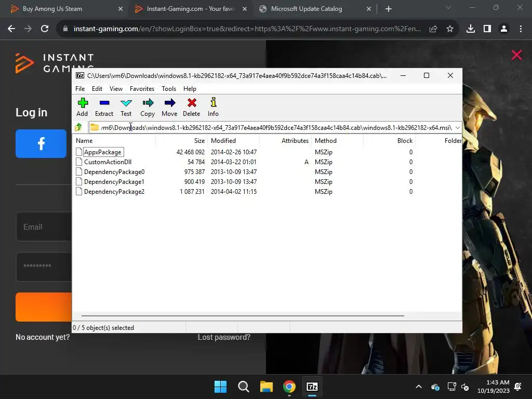Switch to 7-Zip on the taskbar
This screenshot has height=399, width=532.
point(312,387)
